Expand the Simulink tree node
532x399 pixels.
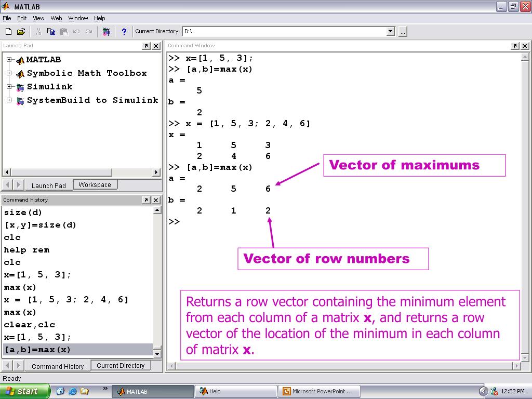pyautogui.click(x=9, y=87)
